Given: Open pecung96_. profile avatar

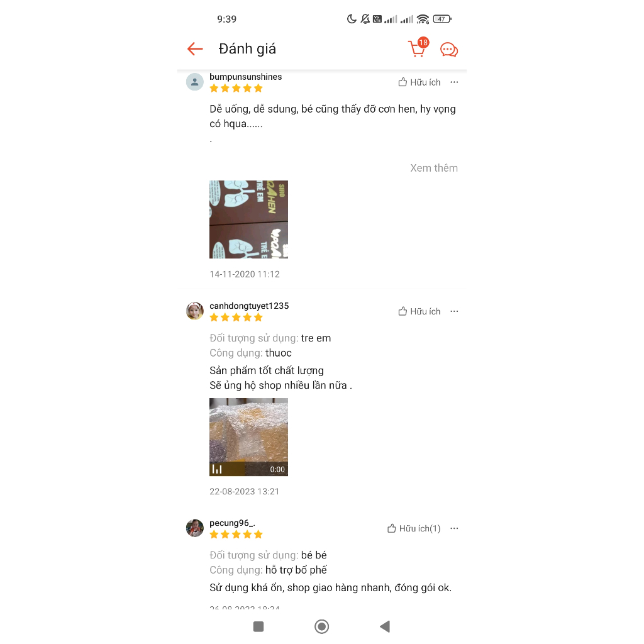Looking at the screenshot, I should [x=195, y=528].
